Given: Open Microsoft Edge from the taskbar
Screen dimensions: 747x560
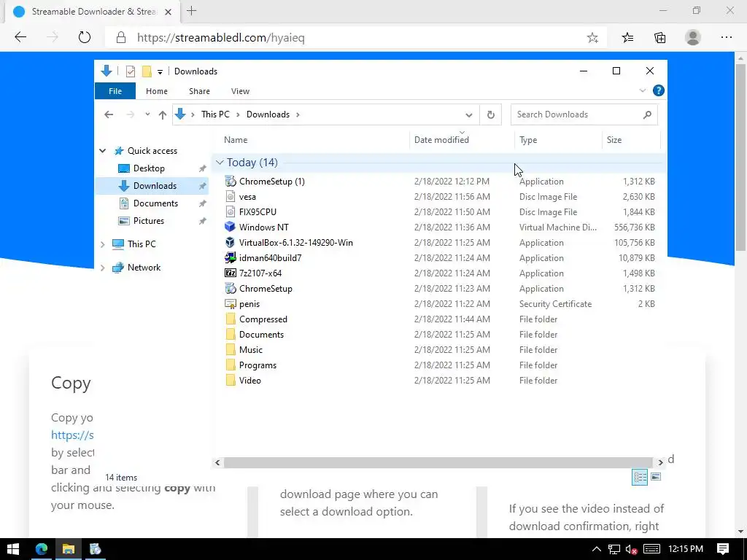Looking at the screenshot, I should [x=42, y=549].
